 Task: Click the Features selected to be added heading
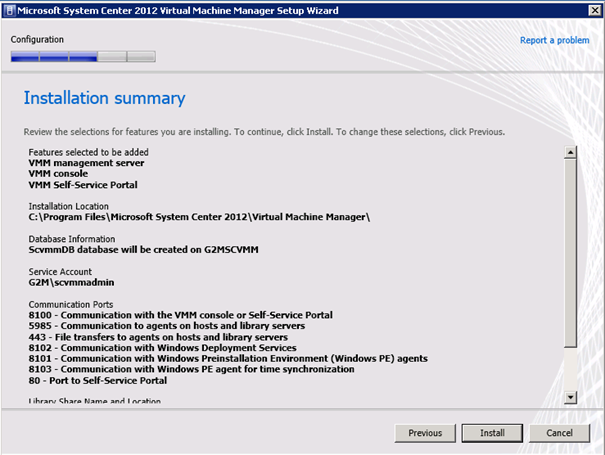(88, 152)
